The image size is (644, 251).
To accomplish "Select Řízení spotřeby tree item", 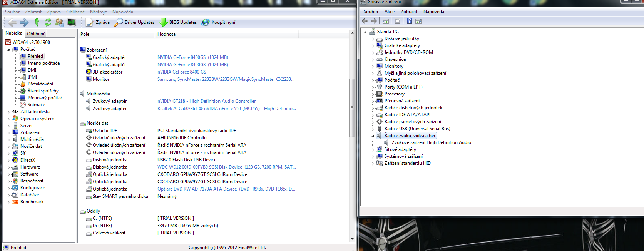I will (x=43, y=91).
